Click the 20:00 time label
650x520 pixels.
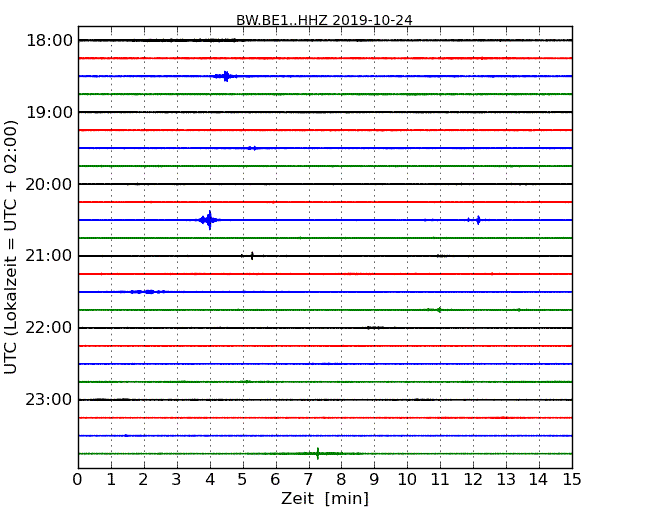(x=49, y=184)
